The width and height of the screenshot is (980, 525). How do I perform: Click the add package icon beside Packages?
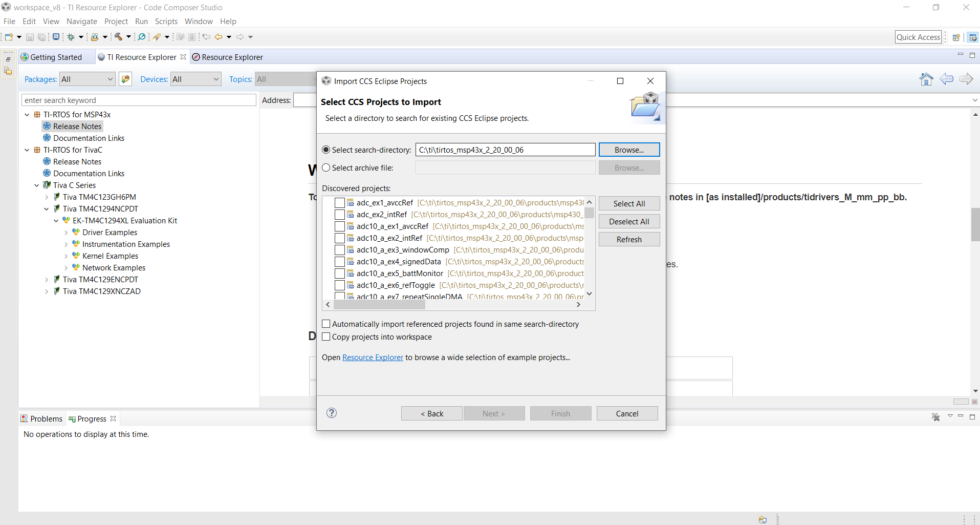click(125, 79)
